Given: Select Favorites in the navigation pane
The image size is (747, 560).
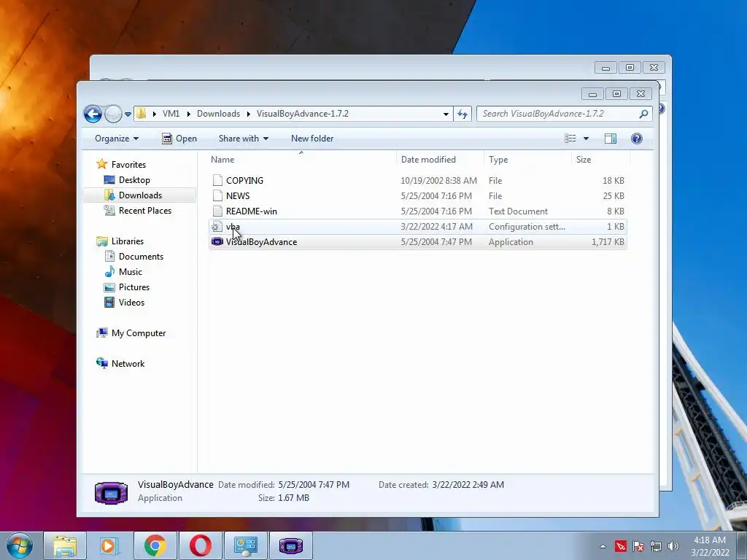Looking at the screenshot, I should tap(128, 164).
